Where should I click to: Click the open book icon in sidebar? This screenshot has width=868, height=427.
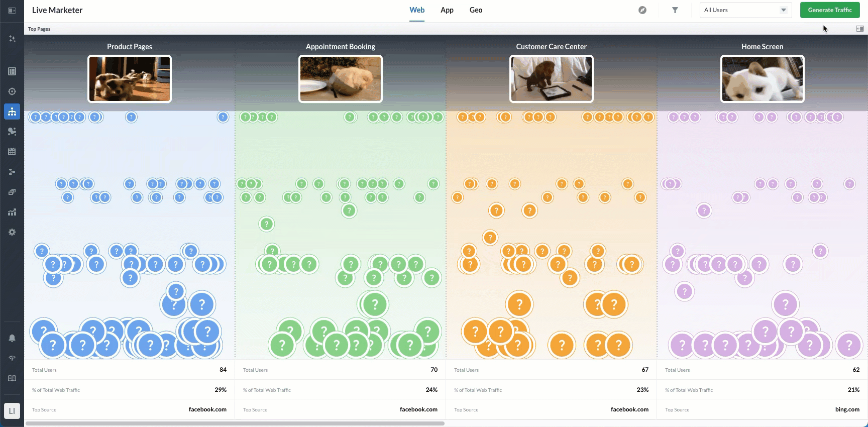click(x=12, y=378)
